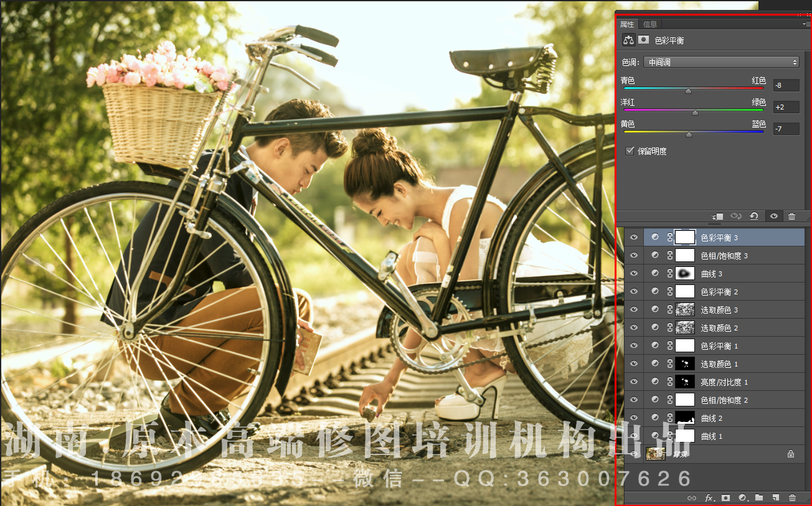Image resolution: width=812 pixels, height=506 pixels.
Task: Click adjustment icon of 色相/饱和度 3 layer
Action: (655, 255)
